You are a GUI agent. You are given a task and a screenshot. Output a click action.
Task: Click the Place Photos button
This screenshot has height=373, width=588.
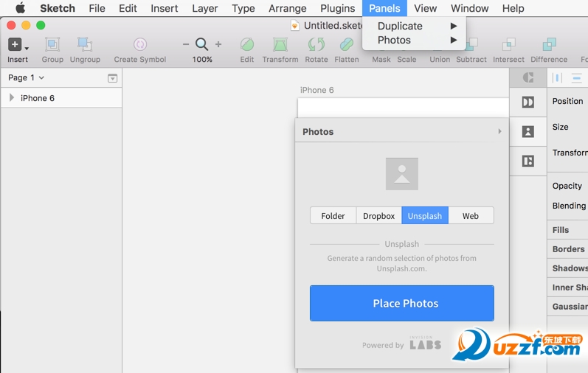401,303
